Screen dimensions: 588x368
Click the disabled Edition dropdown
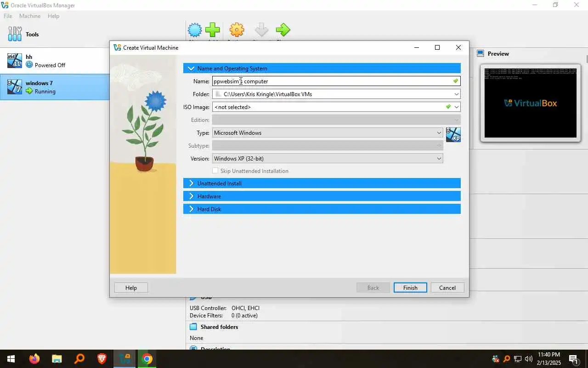(x=336, y=120)
